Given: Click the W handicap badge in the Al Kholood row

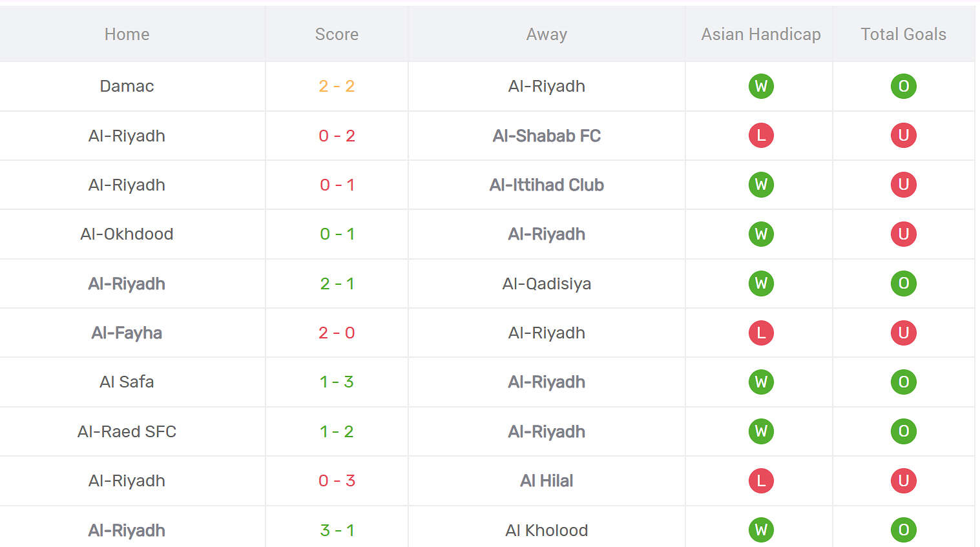Looking at the screenshot, I should [761, 530].
